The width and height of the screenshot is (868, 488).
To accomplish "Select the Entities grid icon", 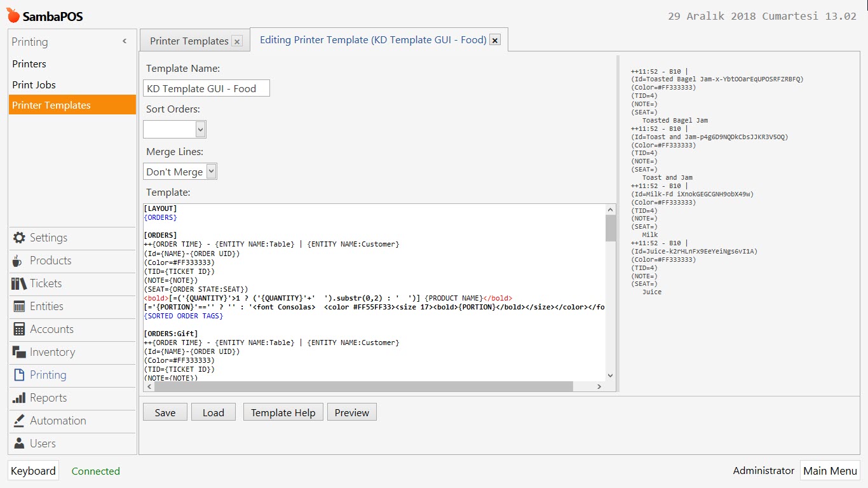I will click(19, 306).
